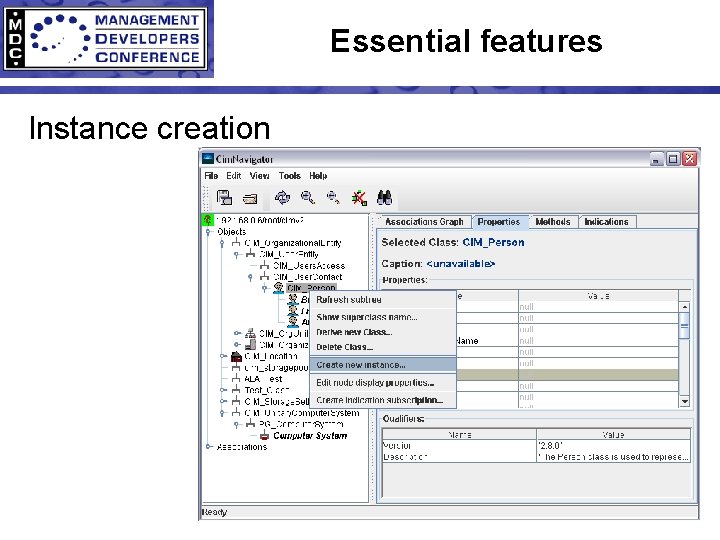
Task: Click the person icon beside CIM_Person
Action: click(278, 288)
